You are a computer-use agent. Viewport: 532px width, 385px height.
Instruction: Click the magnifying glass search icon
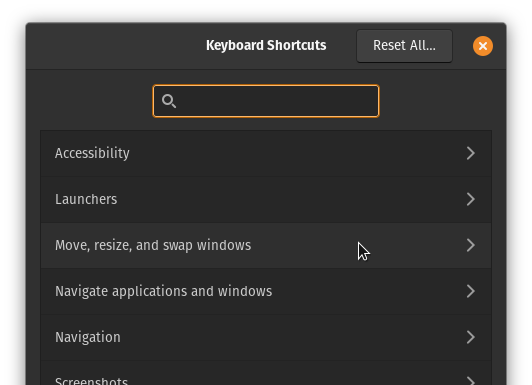pos(169,101)
